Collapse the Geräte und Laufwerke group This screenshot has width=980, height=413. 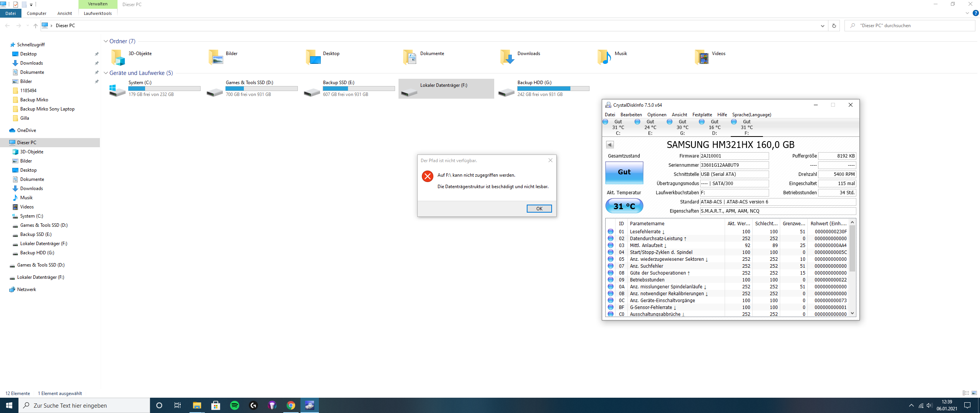106,73
